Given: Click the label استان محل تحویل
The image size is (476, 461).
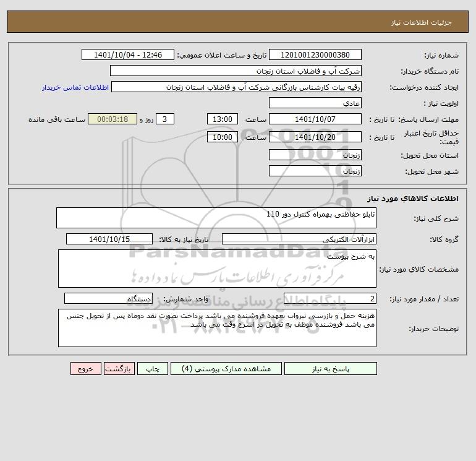Looking at the screenshot, I should [430, 155].
